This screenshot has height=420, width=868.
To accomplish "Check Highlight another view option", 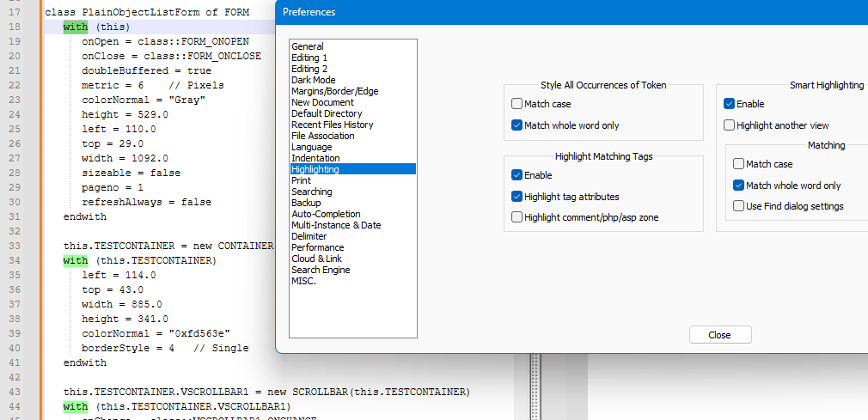I will [x=730, y=125].
